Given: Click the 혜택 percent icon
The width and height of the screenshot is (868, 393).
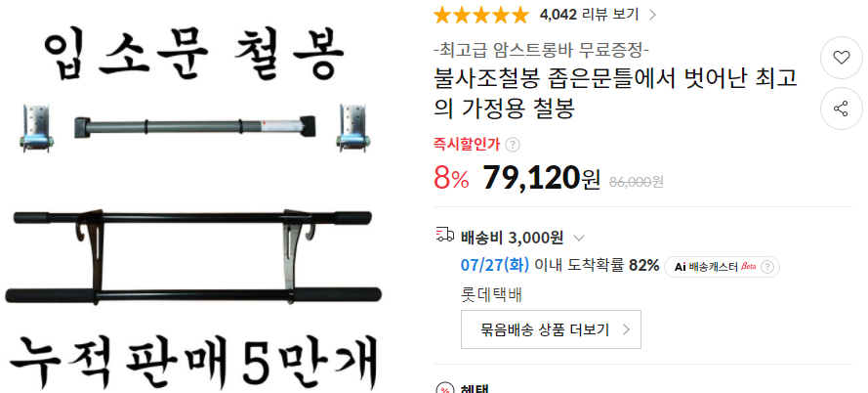Looking at the screenshot, I should pos(445,389).
